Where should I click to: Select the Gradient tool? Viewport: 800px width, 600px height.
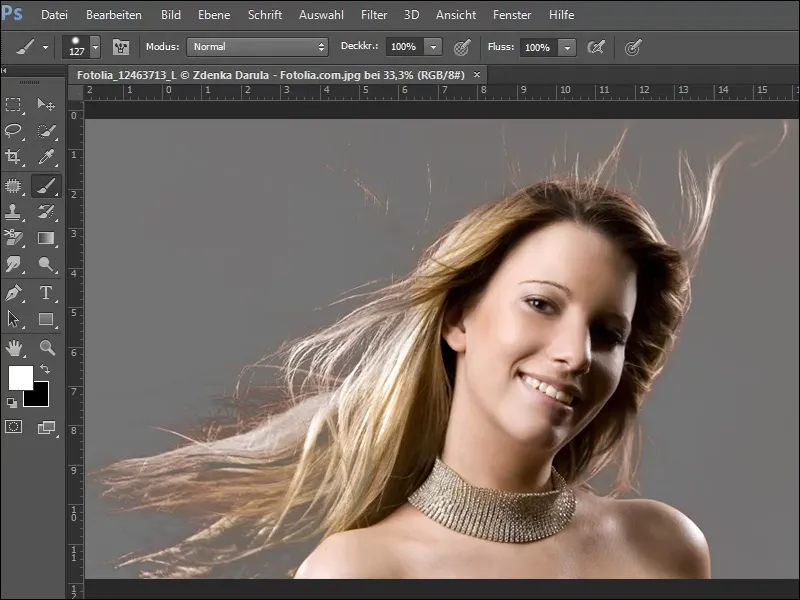(x=46, y=238)
